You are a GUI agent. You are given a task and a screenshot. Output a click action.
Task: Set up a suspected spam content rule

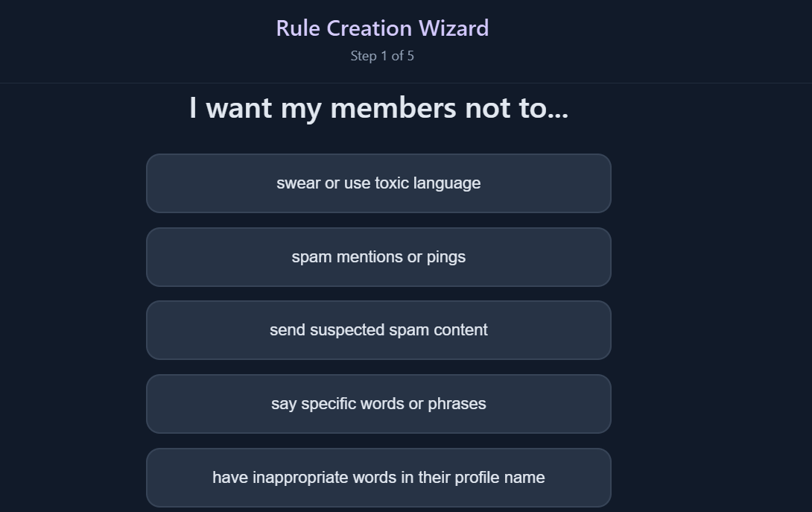tap(378, 330)
